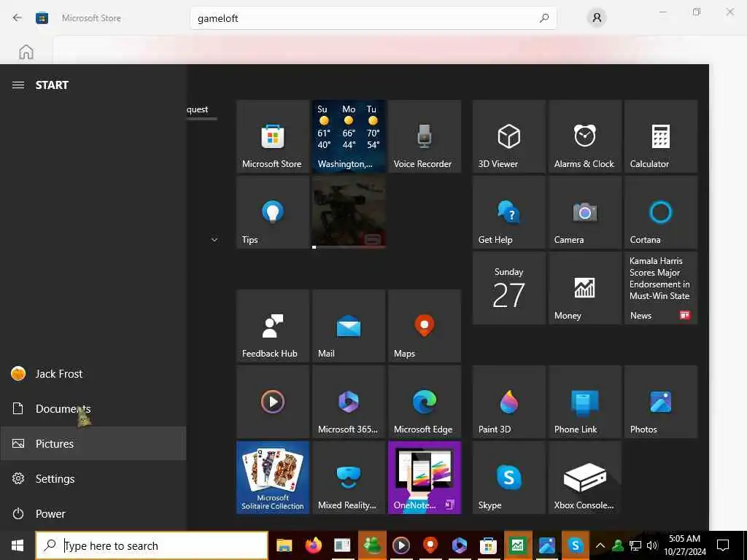Go back in Microsoft Store
This screenshot has height=560, width=747.
tap(18, 18)
